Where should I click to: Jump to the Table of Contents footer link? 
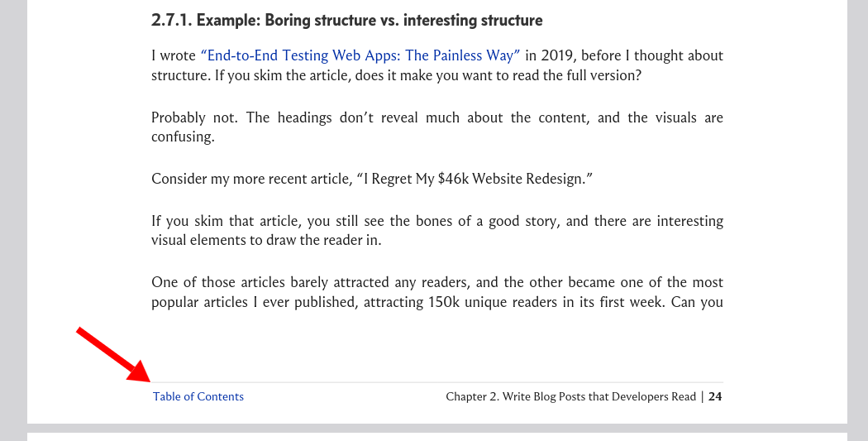198,396
